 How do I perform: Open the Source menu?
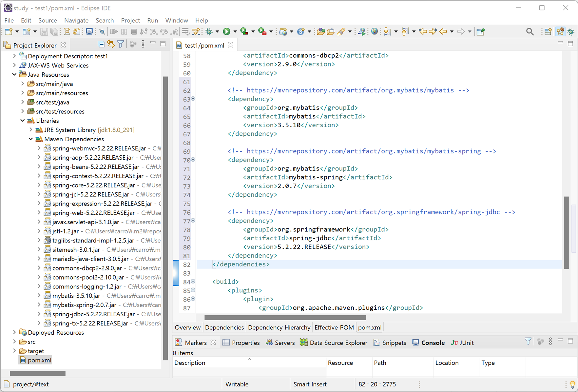coord(48,20)
